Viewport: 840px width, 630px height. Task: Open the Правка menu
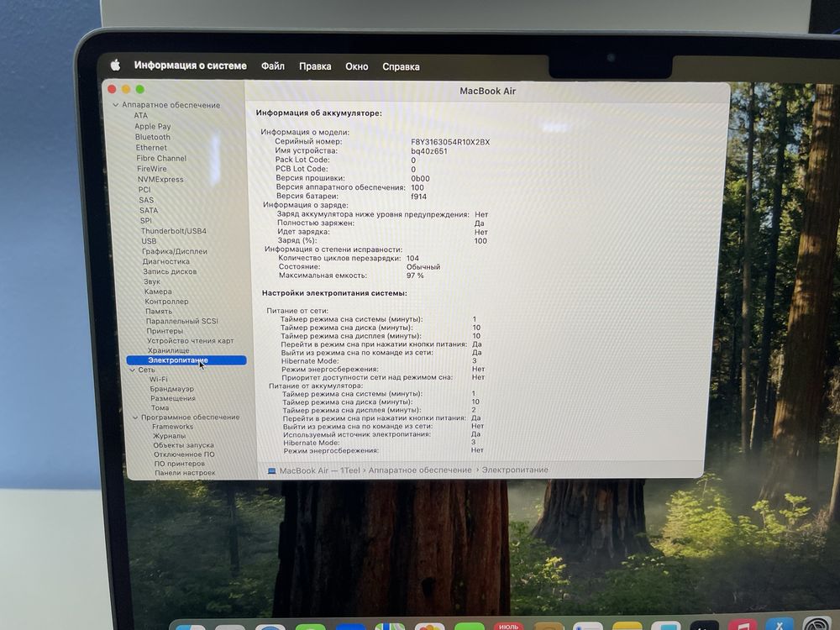315,66
